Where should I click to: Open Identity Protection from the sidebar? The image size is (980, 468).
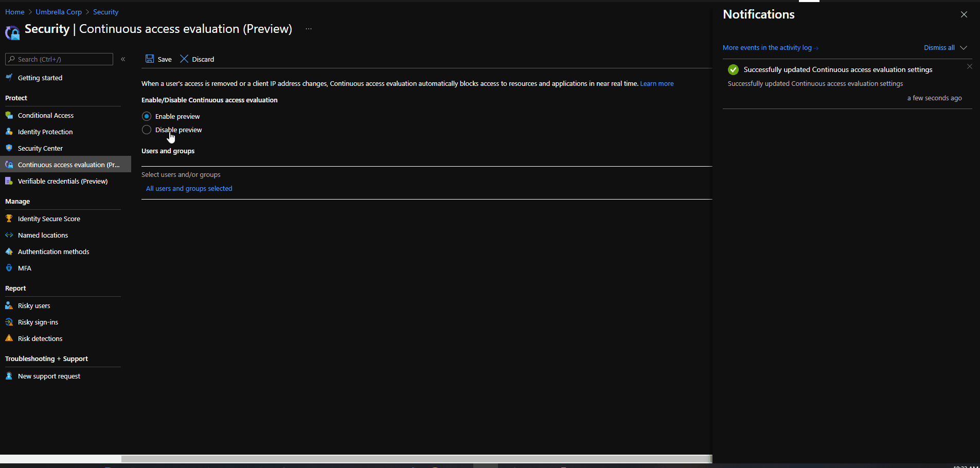point(44,132)
